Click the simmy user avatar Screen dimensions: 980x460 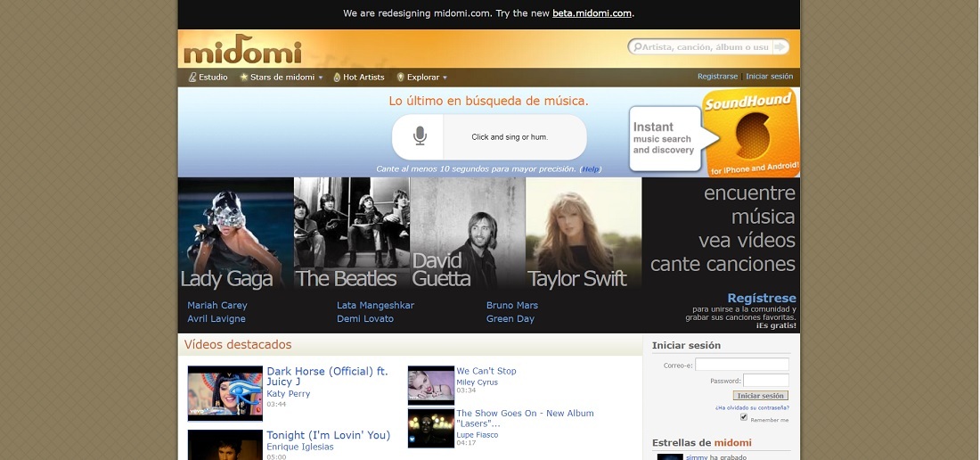click(670, 456)
